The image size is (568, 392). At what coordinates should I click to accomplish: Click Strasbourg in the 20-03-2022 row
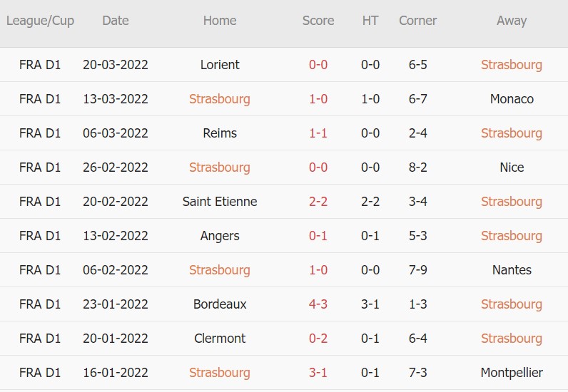click(x=512, y=65)
